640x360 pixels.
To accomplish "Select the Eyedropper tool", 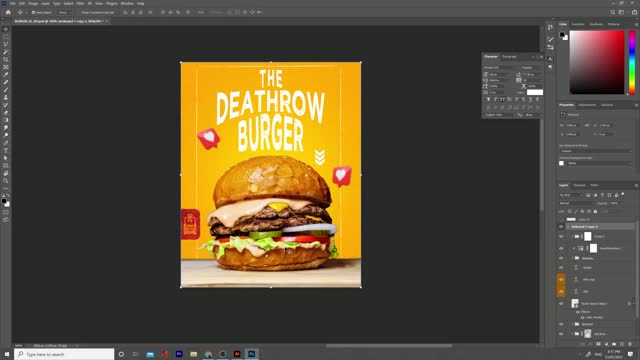I will point(6,75).
